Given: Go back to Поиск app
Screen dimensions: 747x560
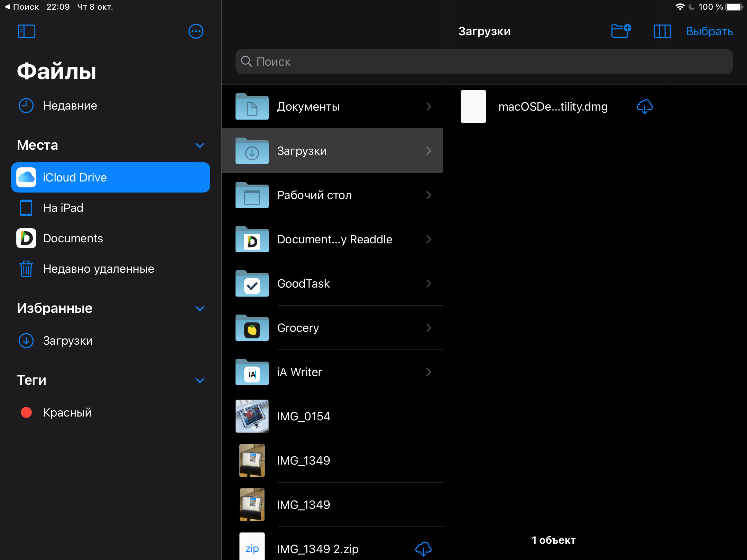Looking at the screenshot, I should 21,7.
